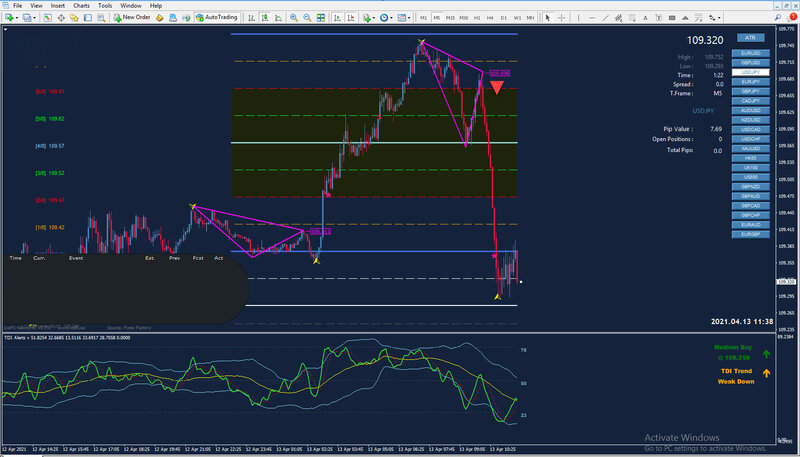800x457 pixels.
Task: Zoom in on the chart
Action: [x=294, y=18]
